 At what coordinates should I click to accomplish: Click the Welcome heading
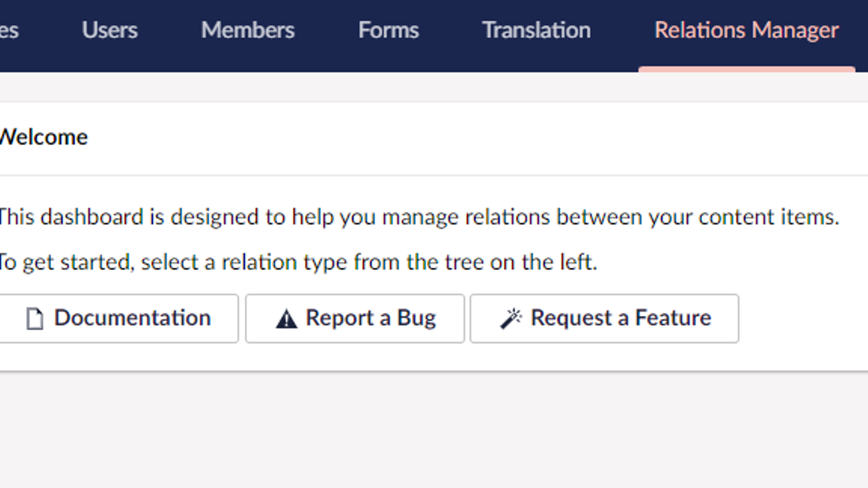[x=43, y=136]
